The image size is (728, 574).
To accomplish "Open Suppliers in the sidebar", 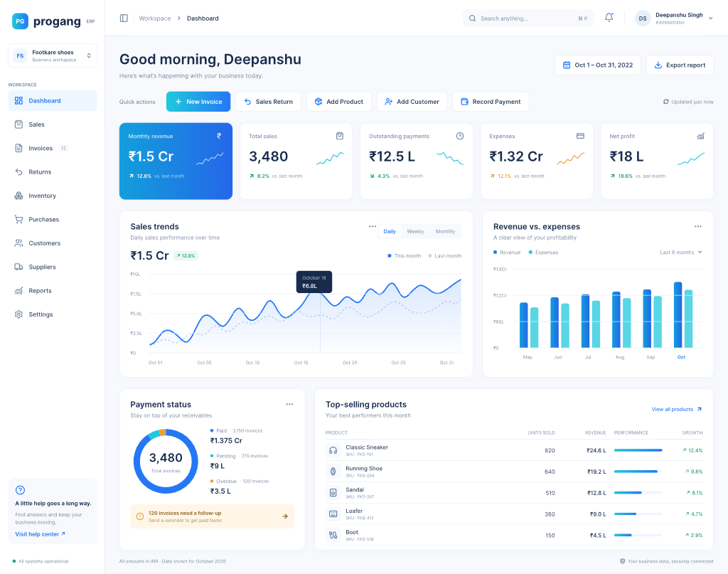I will click(x=53, y=267).
